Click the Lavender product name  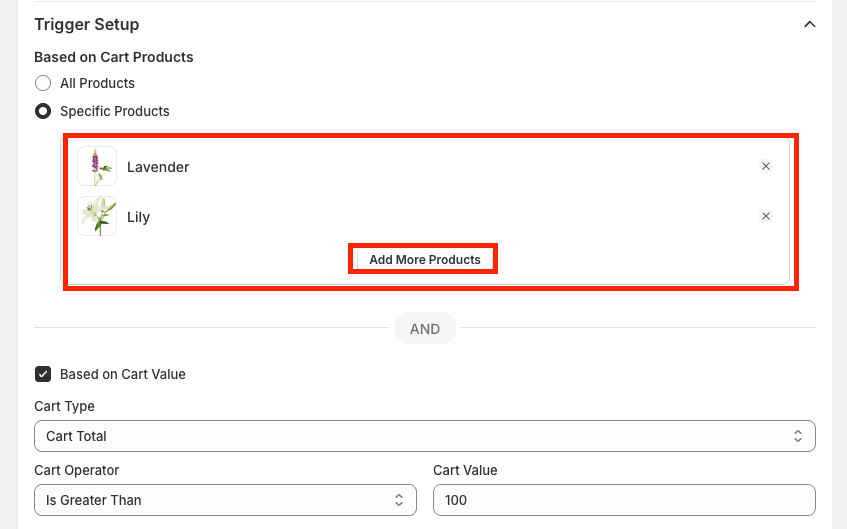click(158, 167)
